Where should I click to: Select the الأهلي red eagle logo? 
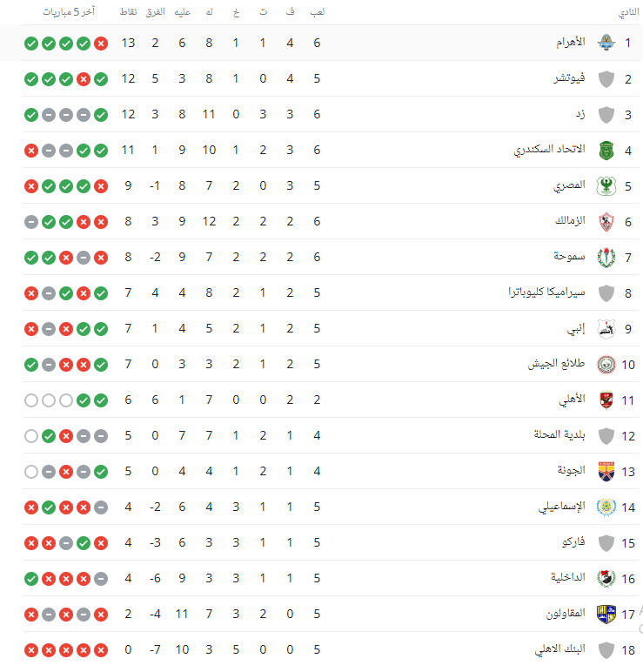coord(605,400)
